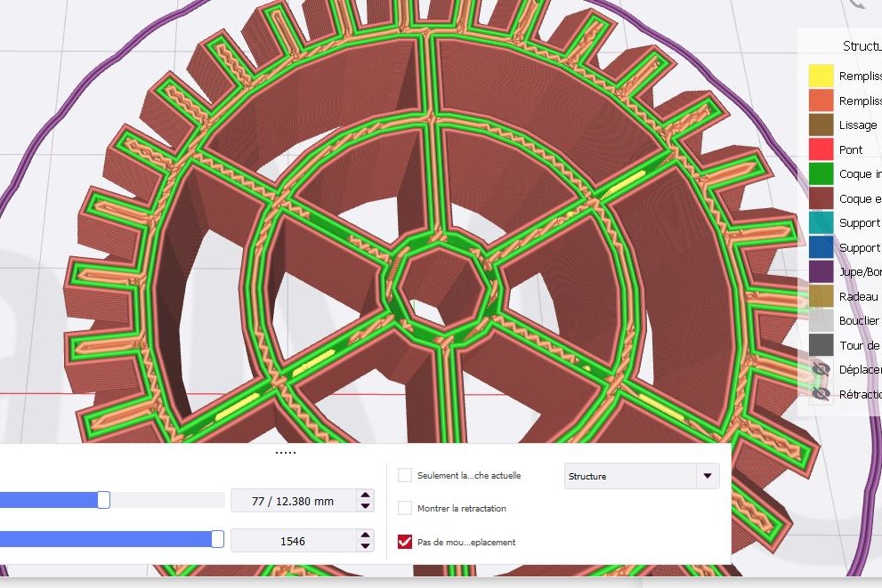Click the layer height stepper up arrow
882x588 pixels.
tap(365, 495)
